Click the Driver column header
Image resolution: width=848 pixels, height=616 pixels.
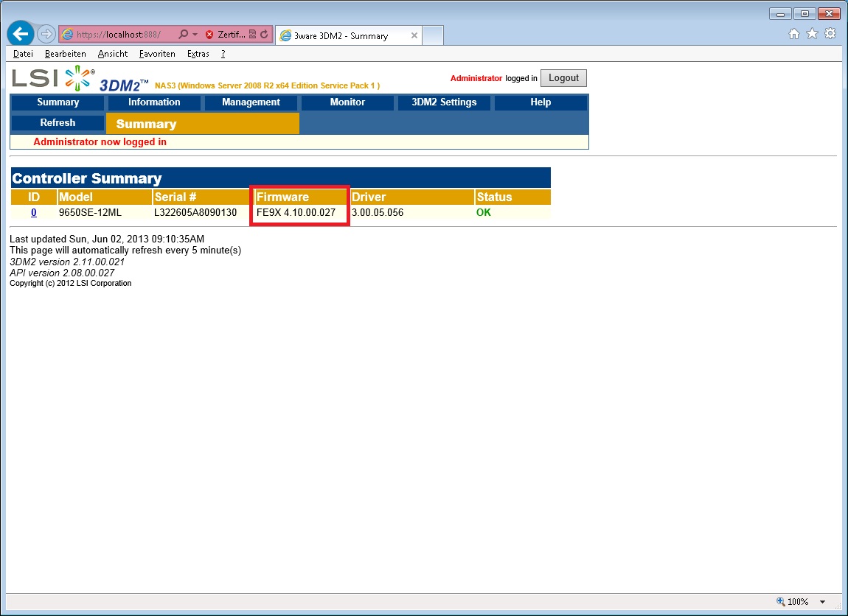412,197
